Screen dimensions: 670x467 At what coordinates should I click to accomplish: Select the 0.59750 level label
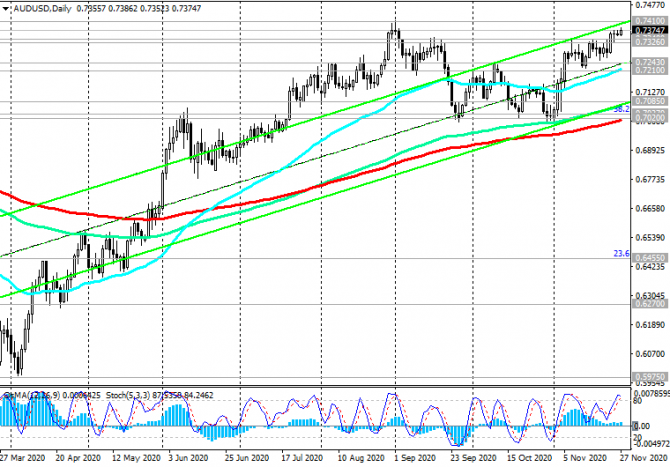coord(650,377)
